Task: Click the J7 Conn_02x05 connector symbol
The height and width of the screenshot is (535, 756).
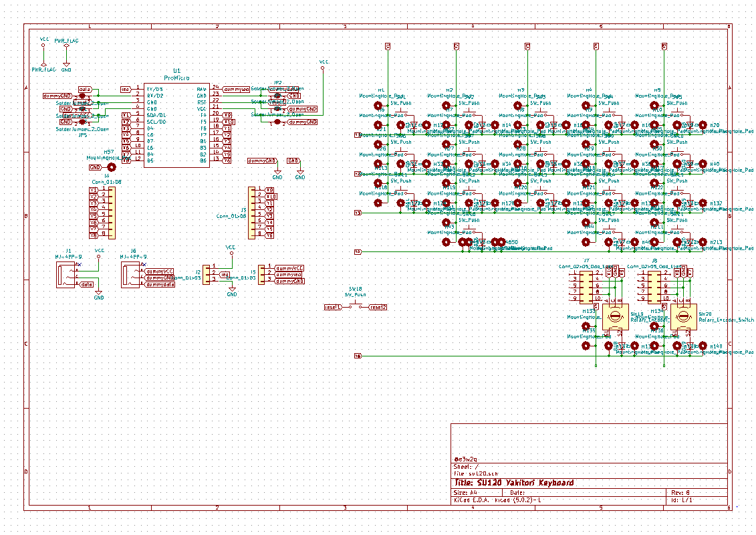Action: pyautogui.click(x=586, y=286)
